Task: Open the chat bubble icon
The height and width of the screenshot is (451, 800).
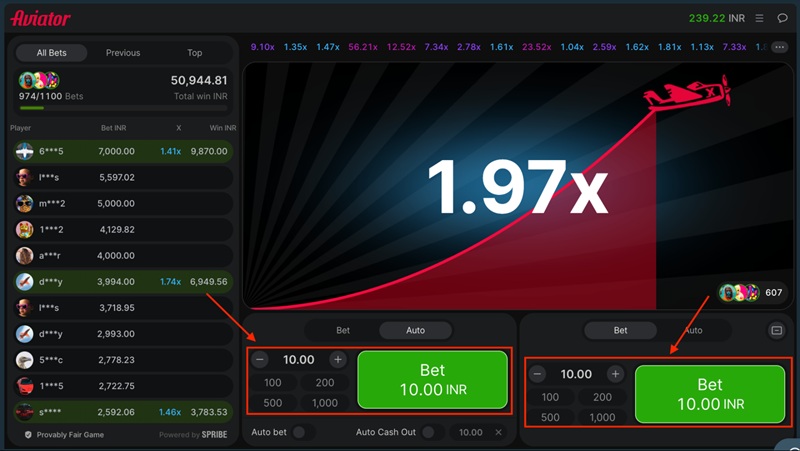Action: 782,18
